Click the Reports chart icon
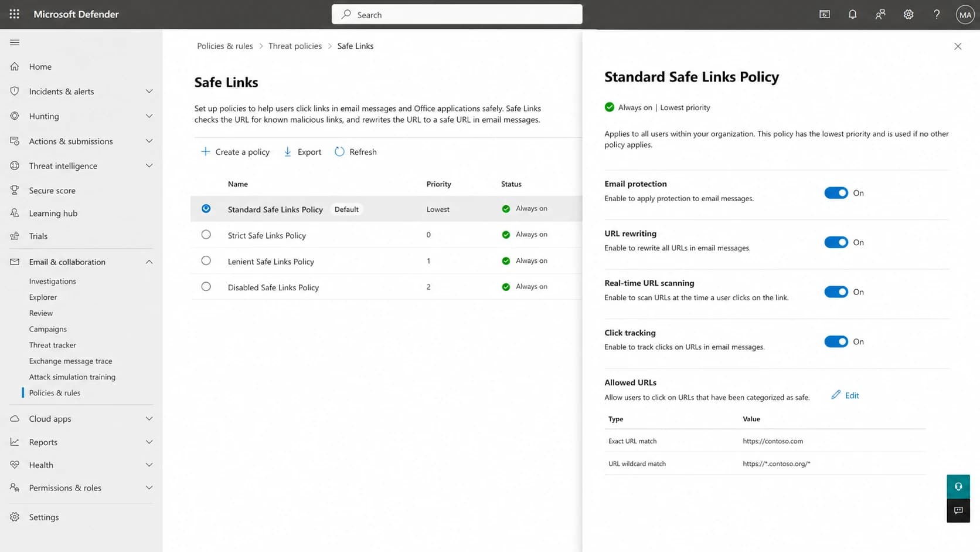 pyautogui.click(x=15, y=442)
